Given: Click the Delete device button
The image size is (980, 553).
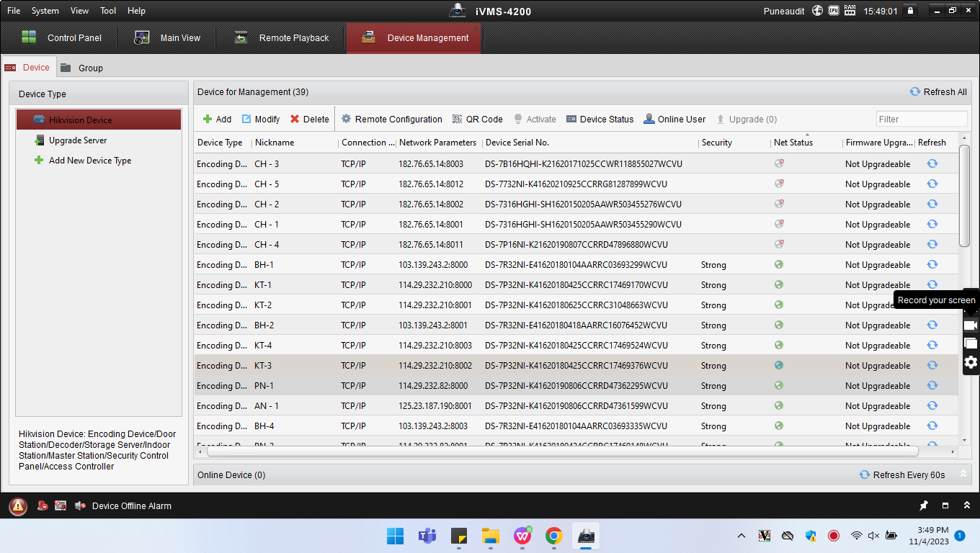Looking at the screenshot, I should 309,120.
